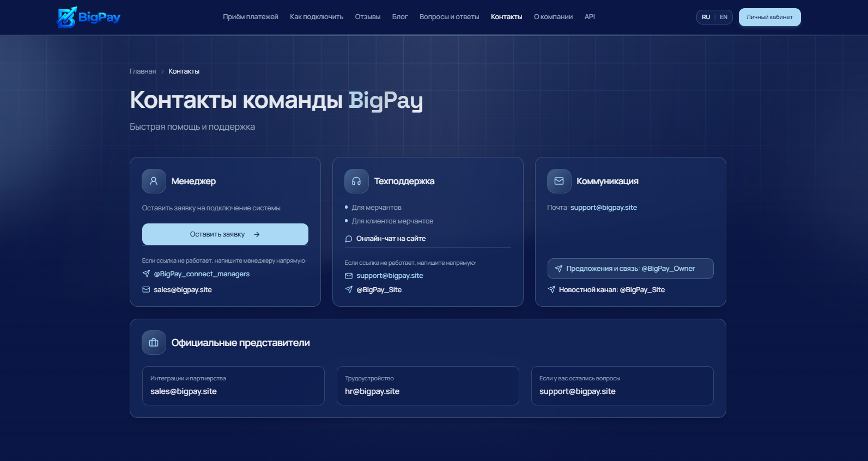Click sales@bigpay.site under Интеграции и партнерства
This screenshot has width=868, height=461.
coord(184,391)
